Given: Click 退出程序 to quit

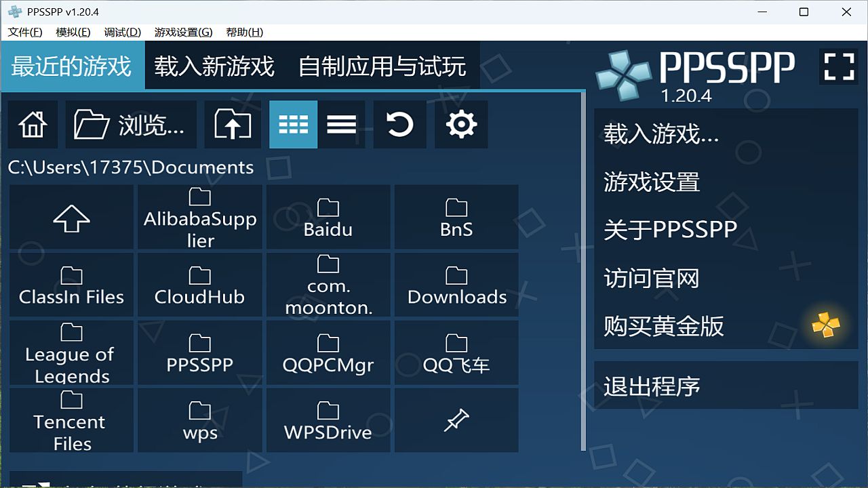Looking at the screenshot, I should 726,386.
